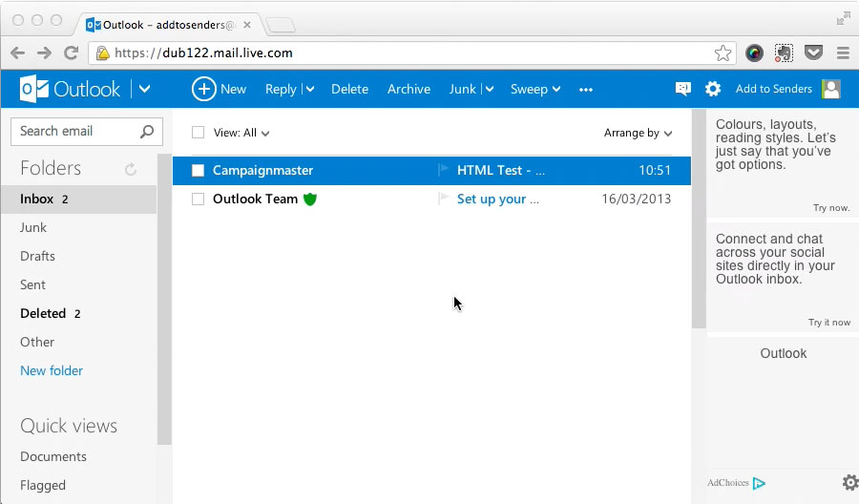Click the green trusted sender shield
The image size is (859, 504).
coord(310,199)
